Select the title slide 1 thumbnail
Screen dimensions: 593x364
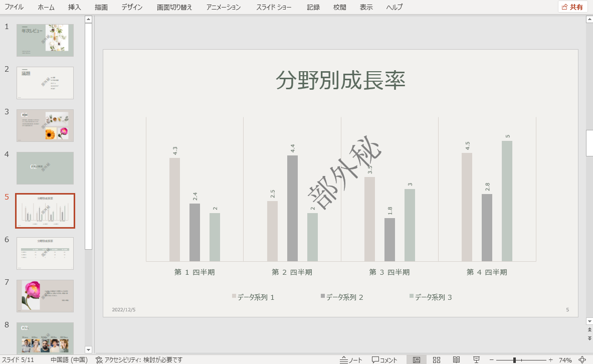(45, 40)
